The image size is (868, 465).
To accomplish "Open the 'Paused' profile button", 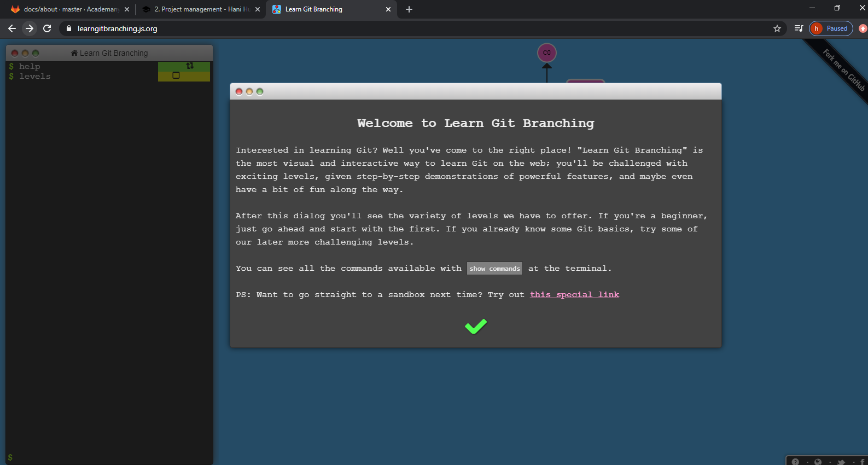I will [x=831, y=28].
